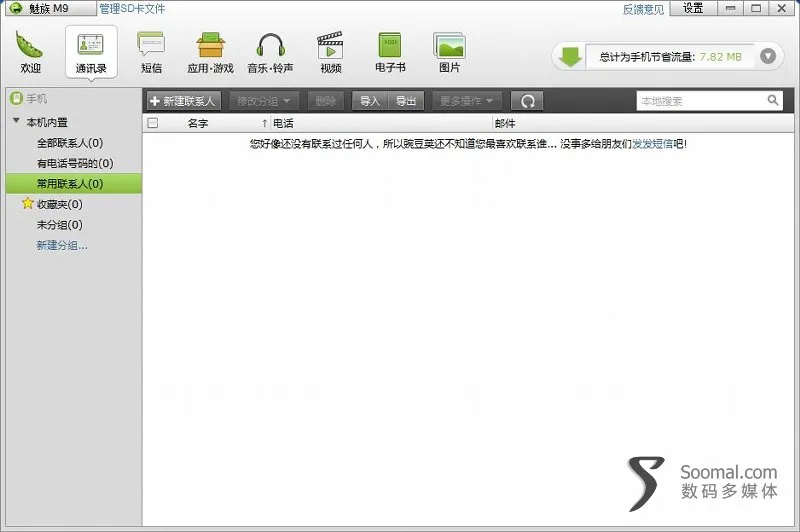Click the 删除 delete button
The height and width of the screenshot is (532, 800).
[326, 101]
